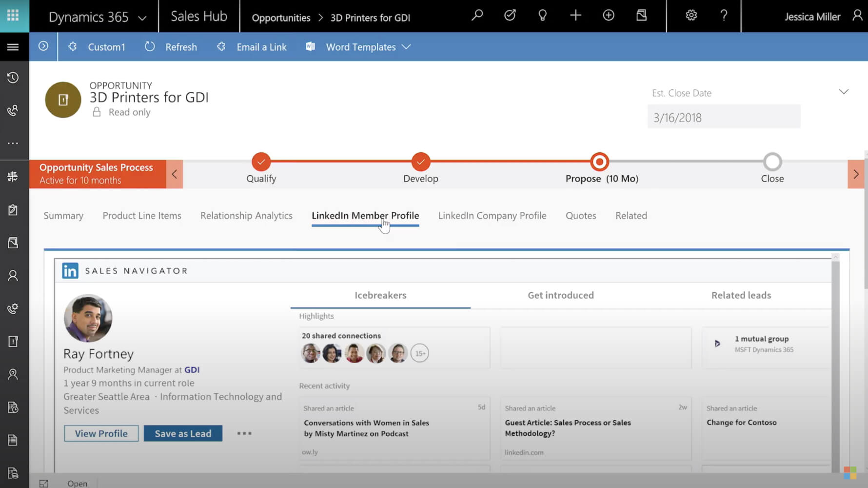868x488 pixels.
Task: Click the search magnifier icon
Action: tap(477, 16)
